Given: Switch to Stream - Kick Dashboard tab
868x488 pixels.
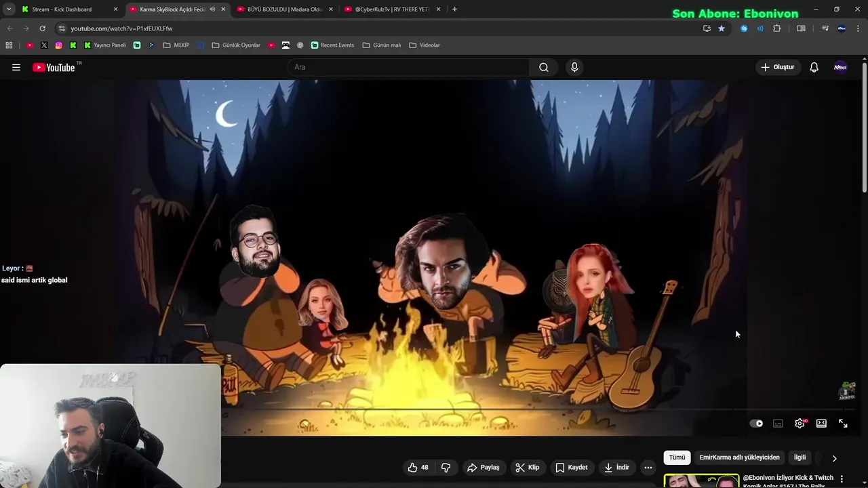Looking at the screenshot, I should pyautogui.click(x=68, y=9).
